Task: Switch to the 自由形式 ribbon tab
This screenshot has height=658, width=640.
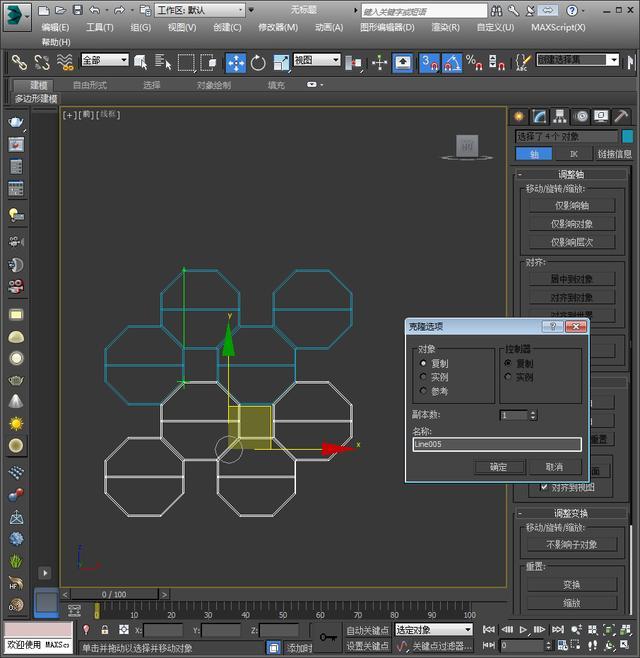Action: [x=90, y=86]
